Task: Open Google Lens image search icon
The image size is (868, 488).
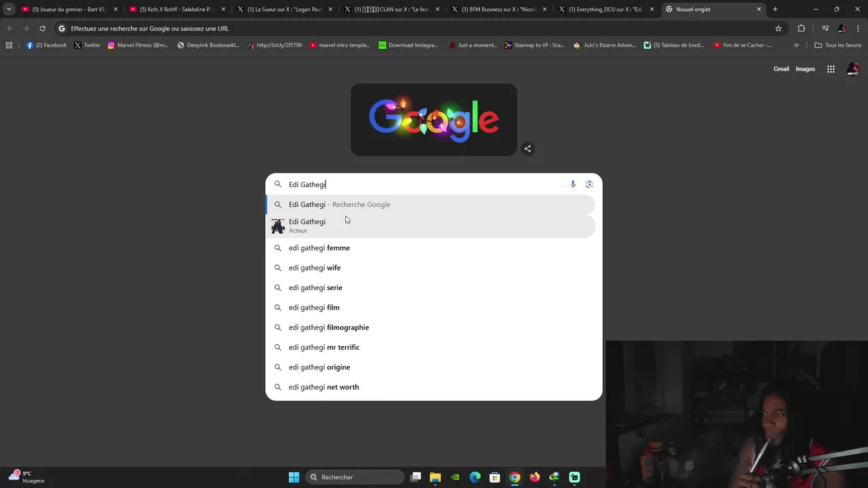Action: click(589, 184)
